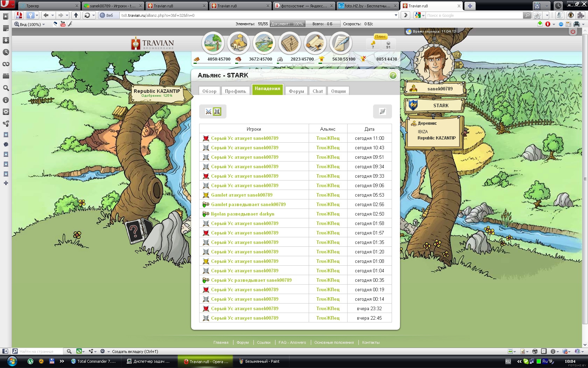
Task: Switch to the foto.HZ.by browser tab
Action: point(367,6)
